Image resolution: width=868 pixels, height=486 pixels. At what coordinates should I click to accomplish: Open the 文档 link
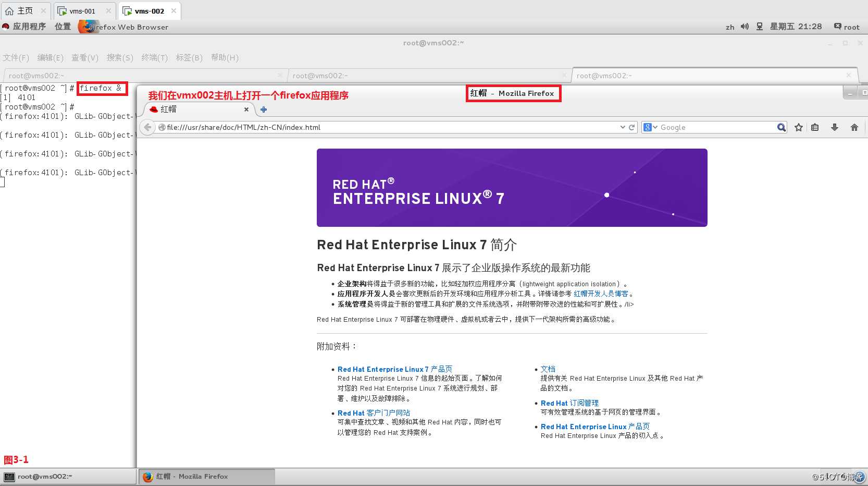548,369
